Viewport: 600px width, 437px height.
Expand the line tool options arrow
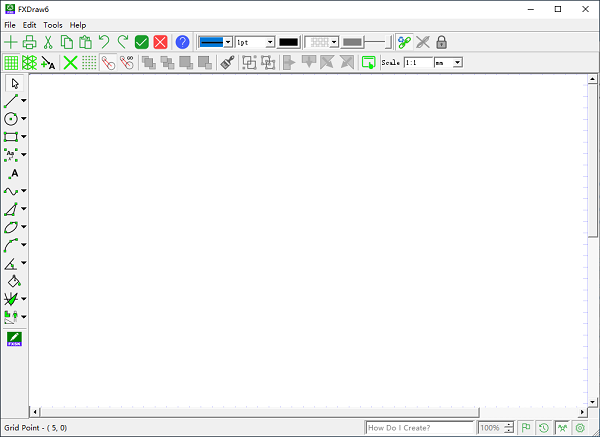[x=24, y=101]
